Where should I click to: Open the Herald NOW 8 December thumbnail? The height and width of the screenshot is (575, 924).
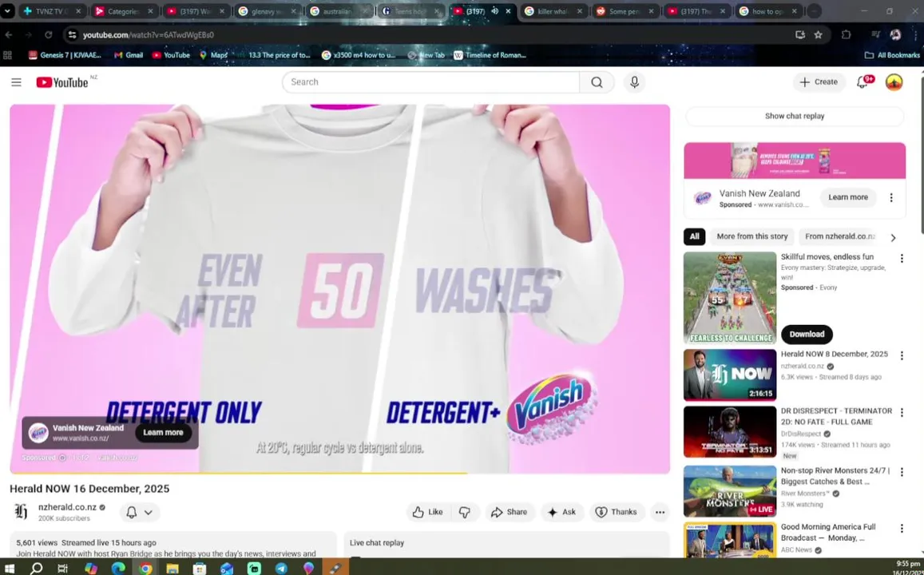coord(729,375)
